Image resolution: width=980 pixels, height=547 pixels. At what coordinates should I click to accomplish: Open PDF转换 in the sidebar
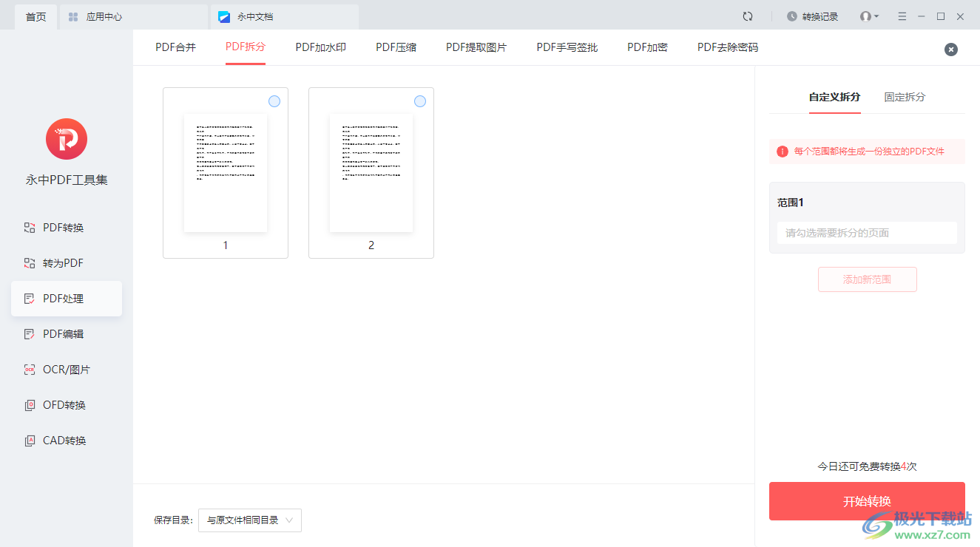pyautogui.click(x=67, y=228)
